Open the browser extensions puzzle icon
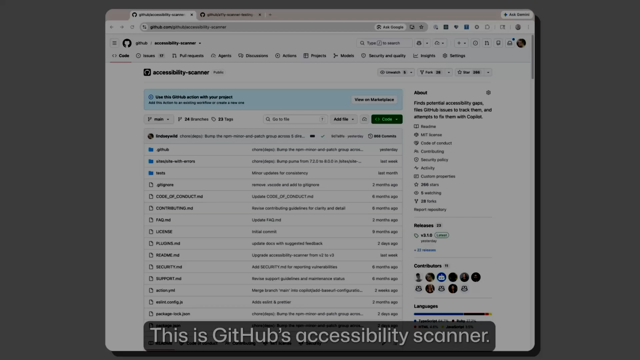 487,27
